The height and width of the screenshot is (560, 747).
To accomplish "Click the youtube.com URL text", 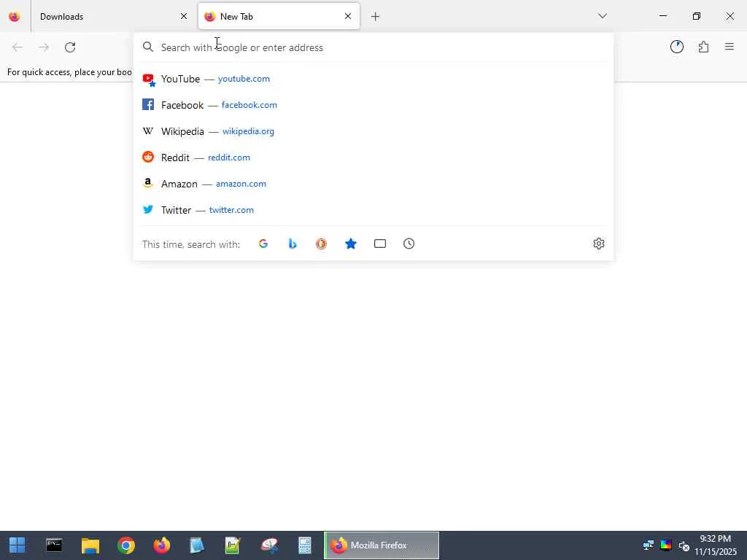I will click(x=244, y=79).
